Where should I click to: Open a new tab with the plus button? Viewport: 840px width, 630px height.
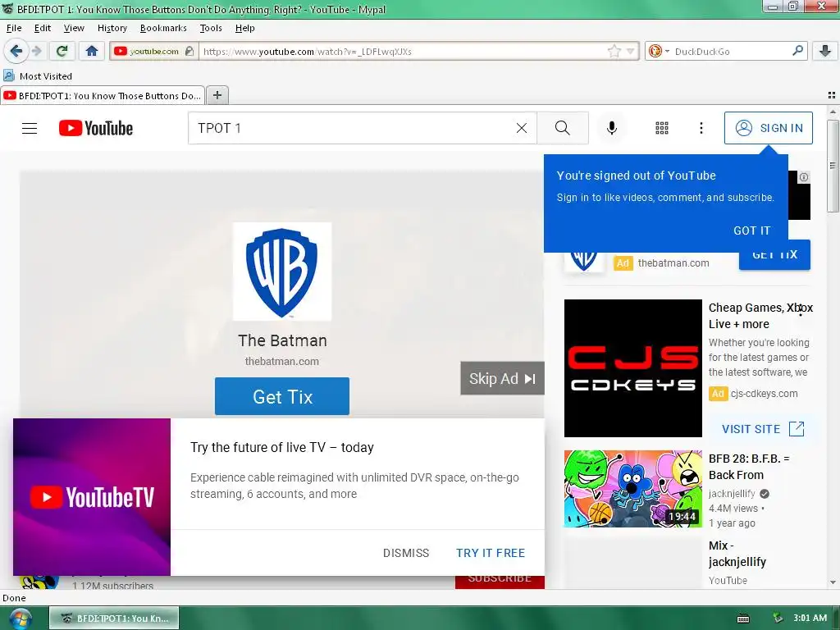pos(217,95)
